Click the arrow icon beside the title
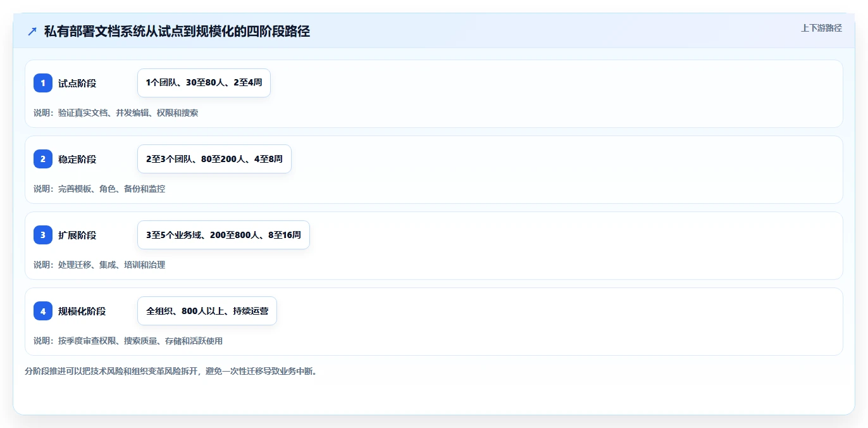 pyautogui.click(x=32, y=31)
